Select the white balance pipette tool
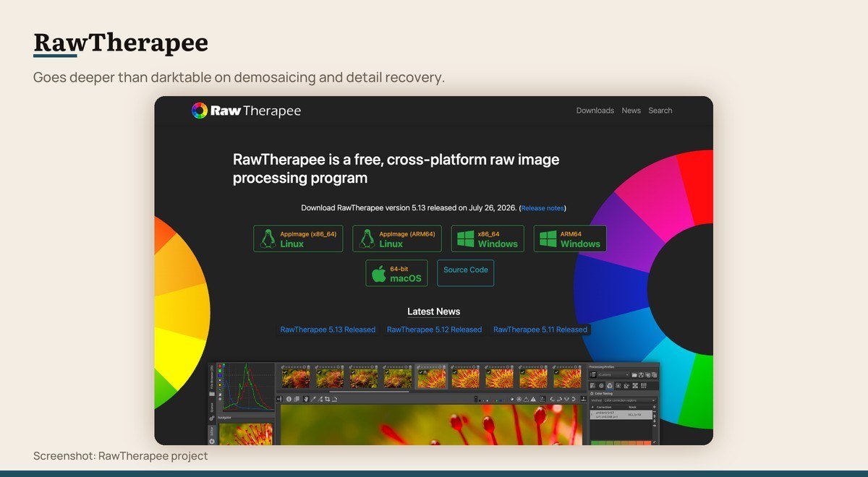The height and width of the screenshot is (477, 868). (x=313, y=399)
